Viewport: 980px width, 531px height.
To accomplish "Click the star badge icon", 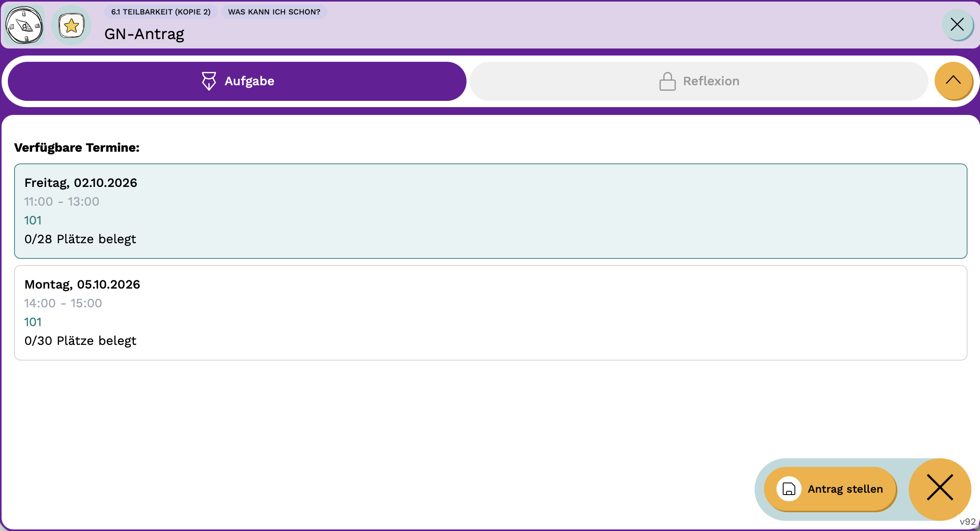I will coord(71,25).
